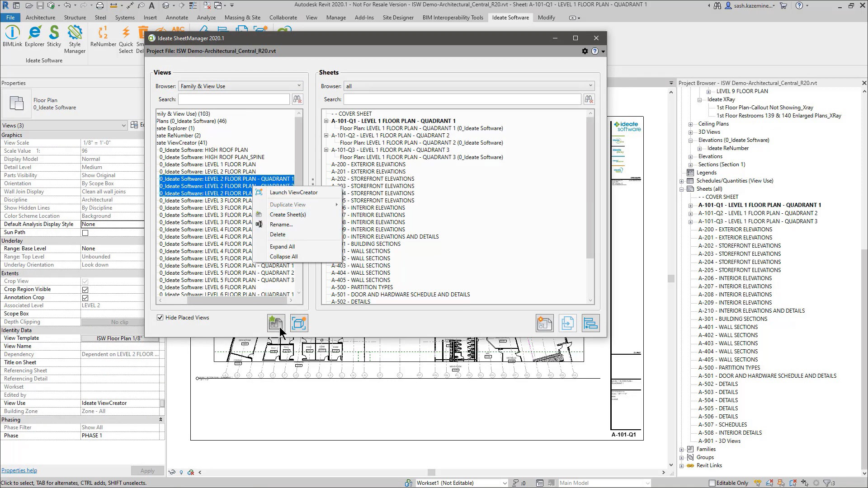Image resolution: width=868 pixels, height=488 pixels.
Task: Collapse the Phasing section in Properties
Action: (160, 420)
